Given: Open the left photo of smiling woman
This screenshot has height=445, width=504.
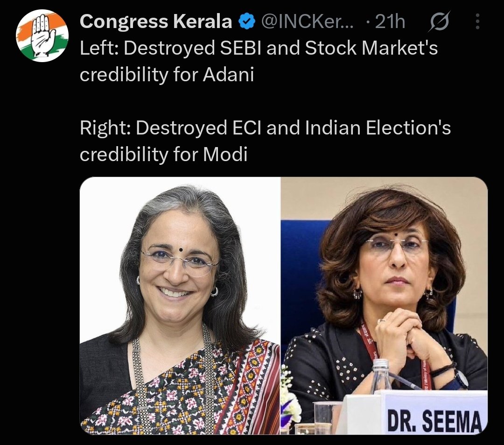Looking at the screenshot, I should (180, 305).
